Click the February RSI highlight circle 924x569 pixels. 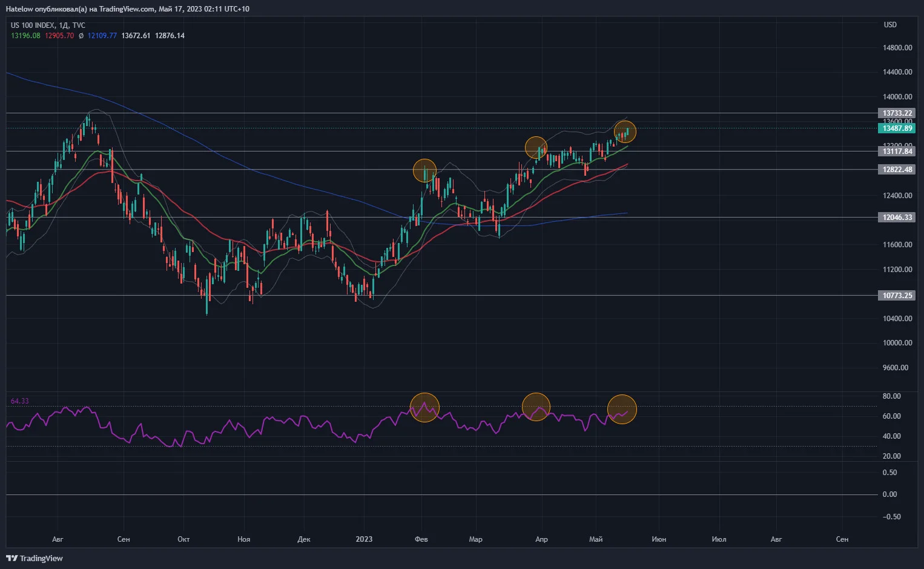(x=424, y=407)
